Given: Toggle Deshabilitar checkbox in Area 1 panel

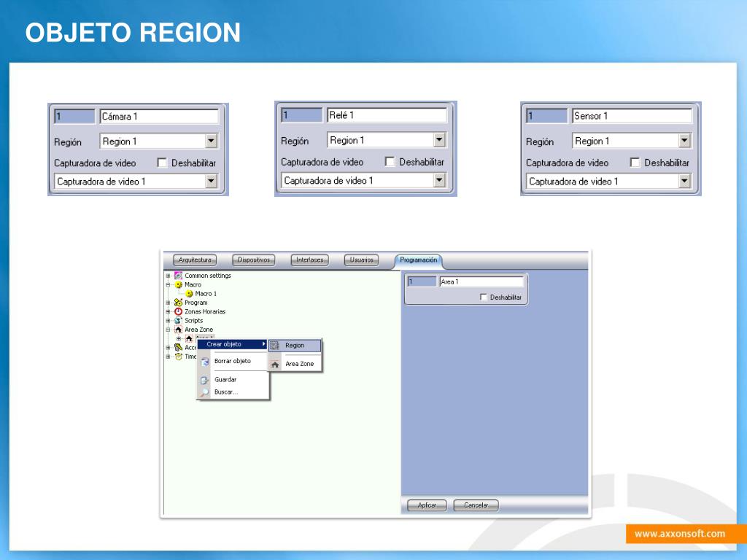Looking at the screenshot, I should tap(484, 297).
